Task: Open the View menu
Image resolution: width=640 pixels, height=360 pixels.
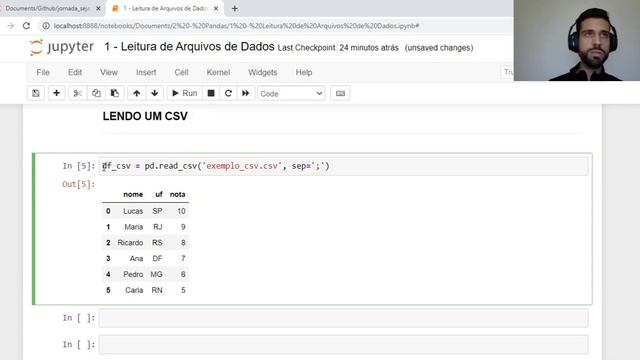Action: (109, 72)
